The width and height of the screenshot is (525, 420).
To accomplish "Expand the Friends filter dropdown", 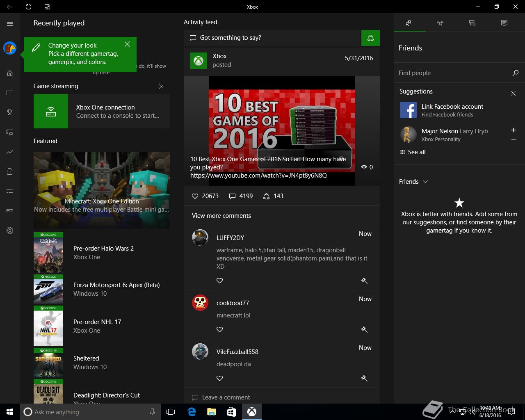I will 413,182.
